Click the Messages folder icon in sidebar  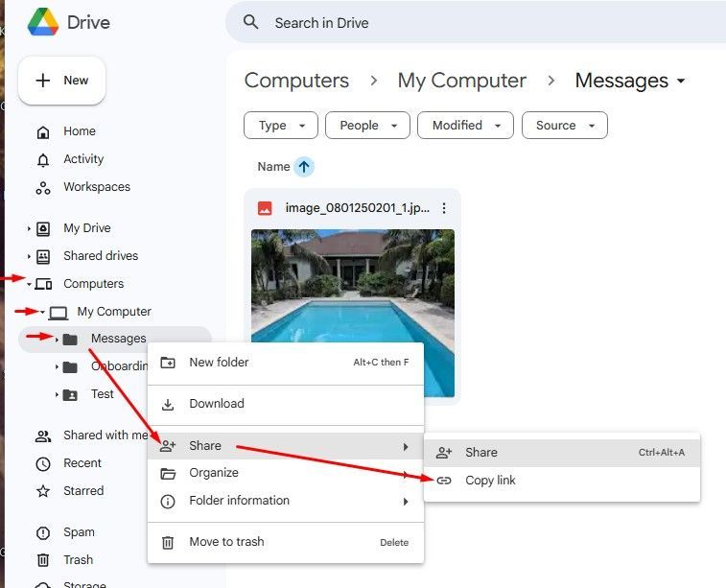point(70,340)
